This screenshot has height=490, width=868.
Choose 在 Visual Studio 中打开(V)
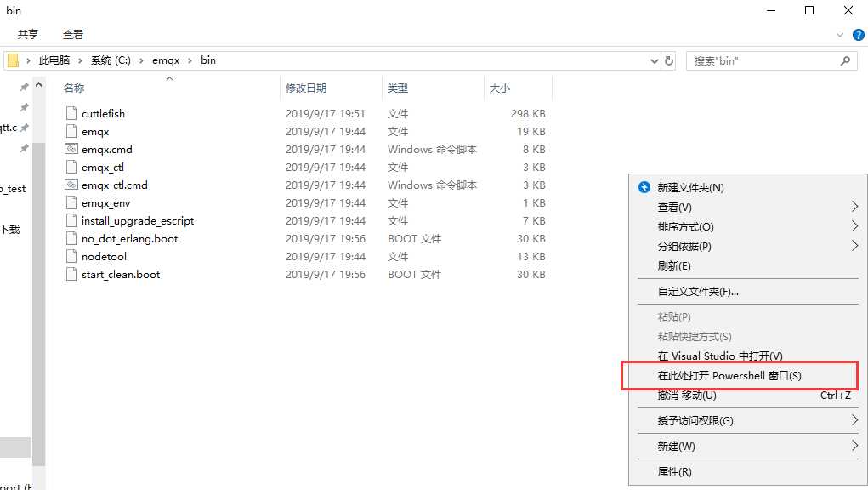tap(719, 356)
